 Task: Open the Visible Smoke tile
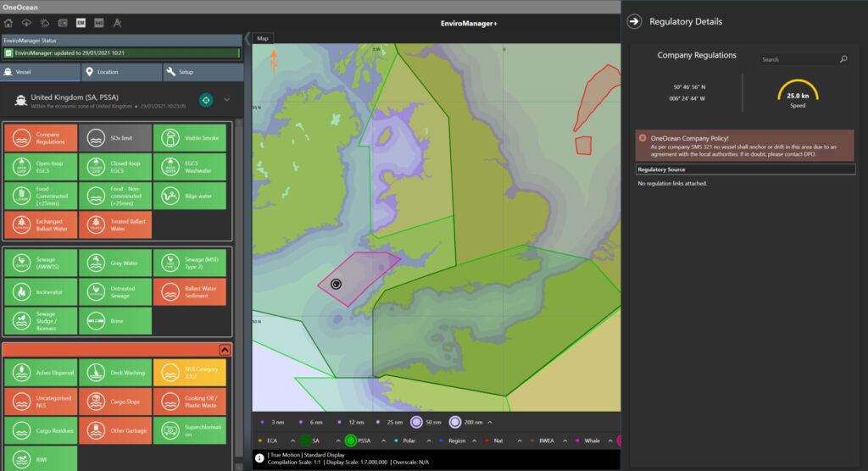(190, 138)
